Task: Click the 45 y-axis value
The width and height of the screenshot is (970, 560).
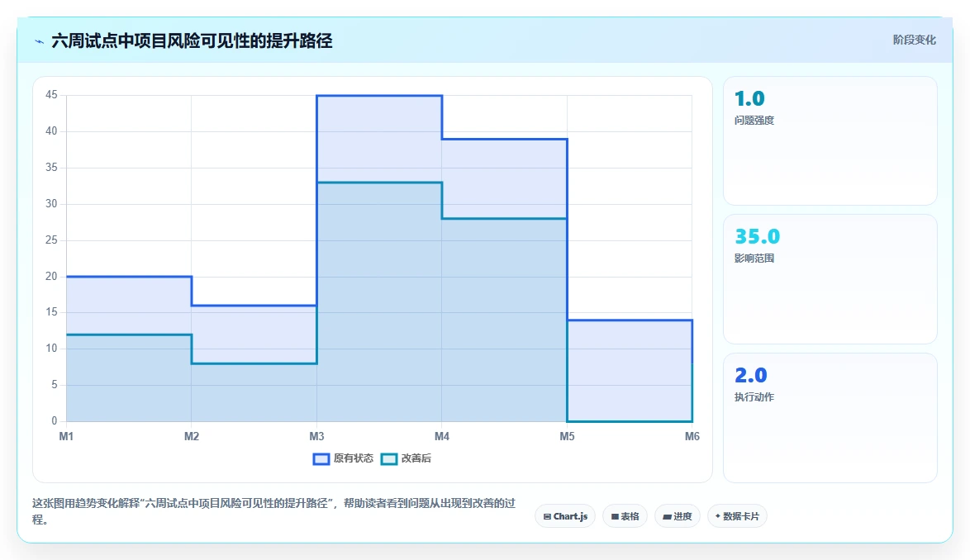Action: [51, 94]
